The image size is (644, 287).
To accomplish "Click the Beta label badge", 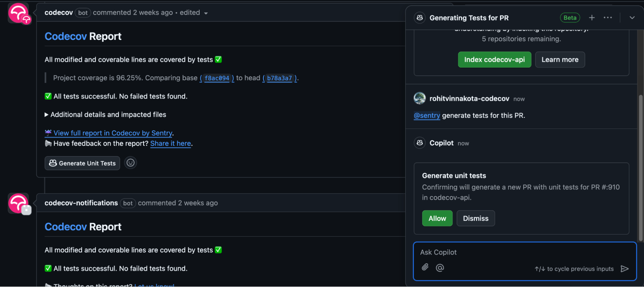I will click(570, 18).
